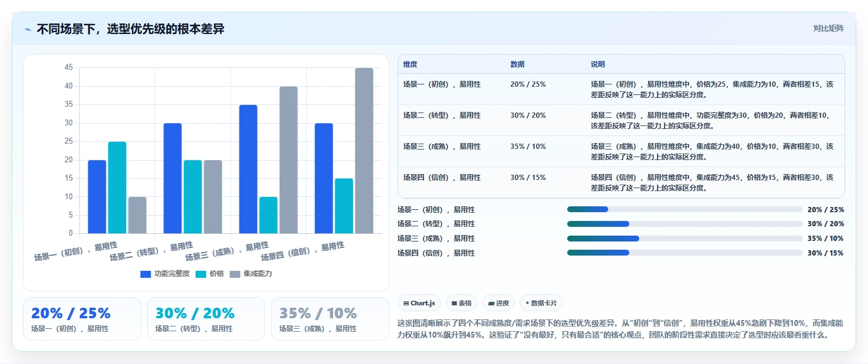The image size is (868, 364).
Task: Open the cyan 30% / 20% data card
Action: point(206,319)
